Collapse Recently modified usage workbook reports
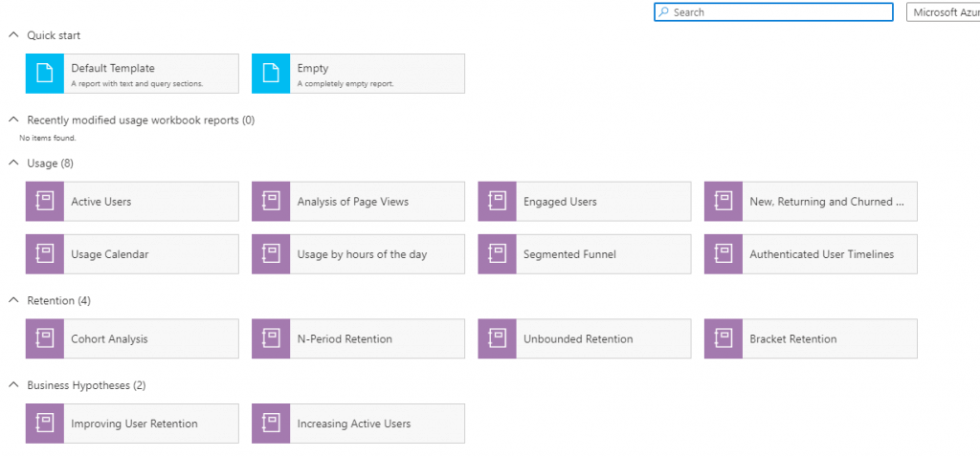 [12, 120]
